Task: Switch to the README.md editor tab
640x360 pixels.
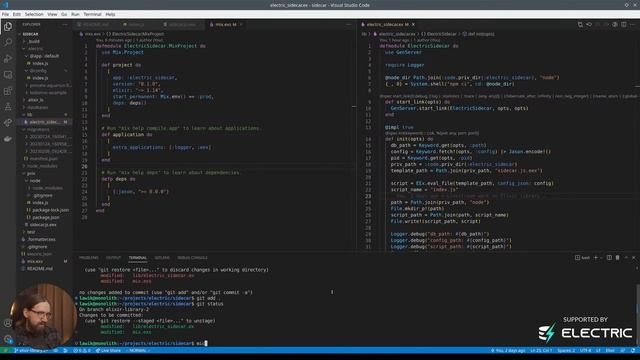Action: [x=96, y=24]
